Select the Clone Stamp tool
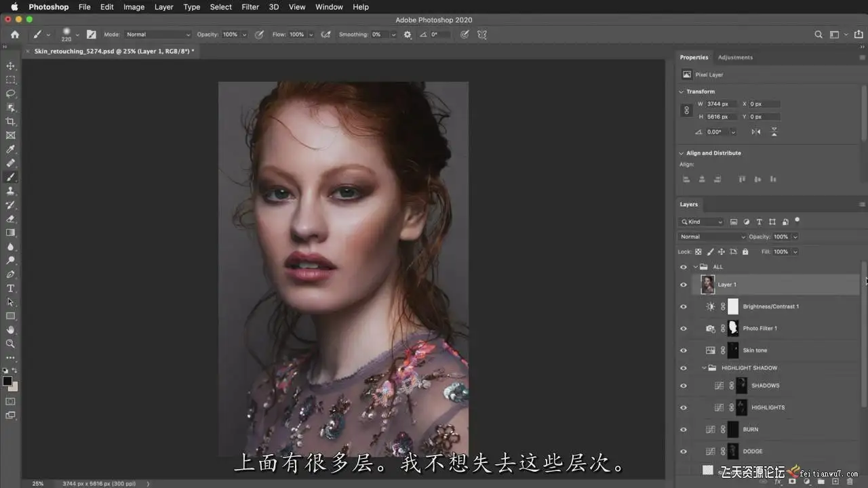Viewport: 868px width, 488px height. 10,191
